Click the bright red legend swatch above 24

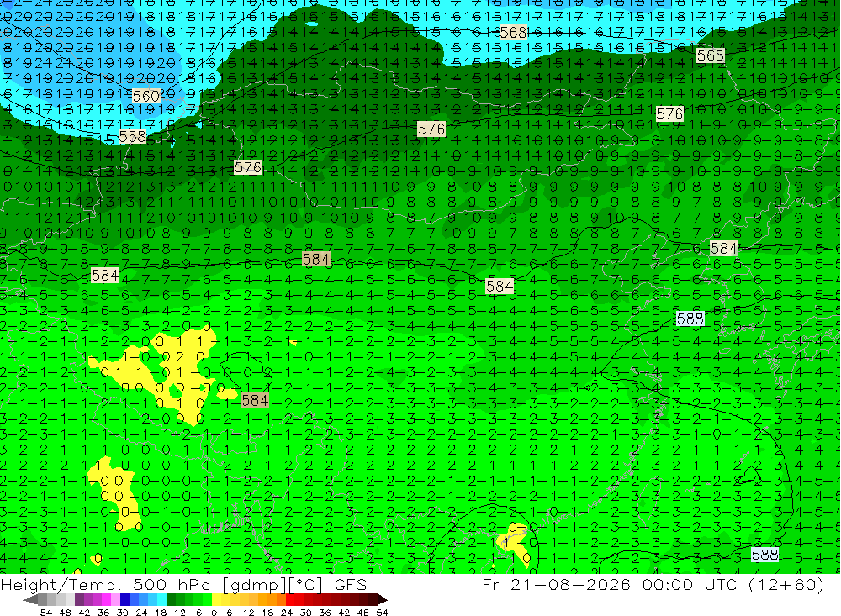[290, 599]
